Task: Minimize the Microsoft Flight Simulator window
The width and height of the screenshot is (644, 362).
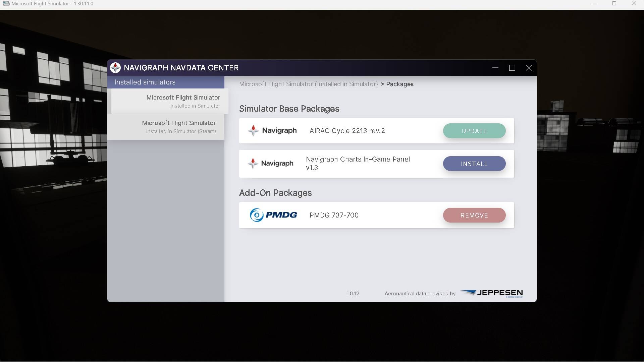Action: tap(595, 3)
